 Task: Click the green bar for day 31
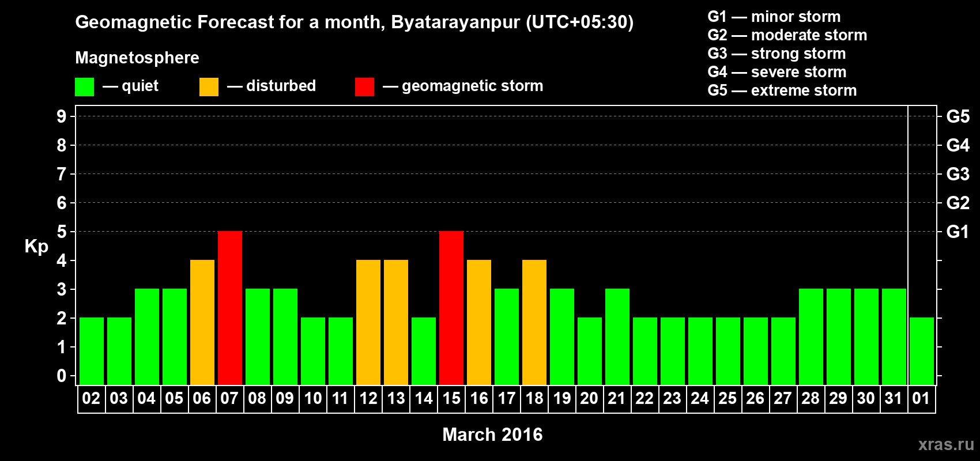coord(894,337)
